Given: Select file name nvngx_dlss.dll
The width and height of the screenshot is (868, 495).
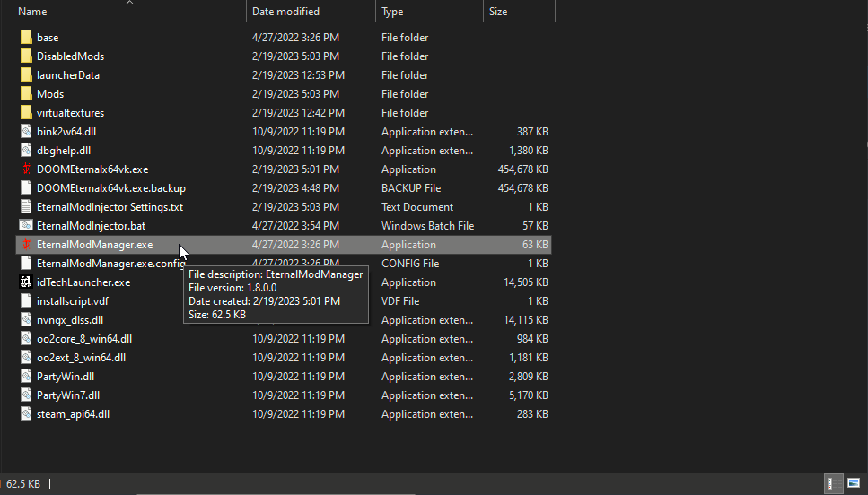Looking at the screenshot, I should [x=70, y=319].
